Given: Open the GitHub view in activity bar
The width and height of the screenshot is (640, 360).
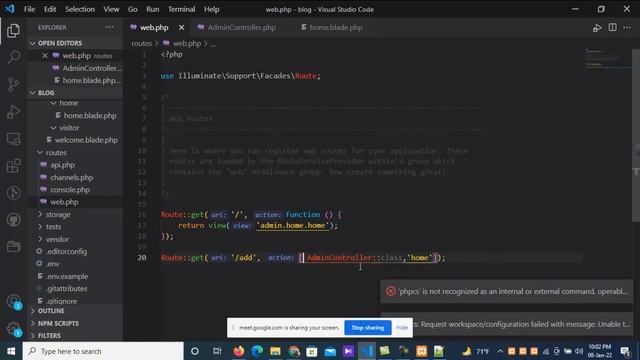Looking at the screenshot, I should (x=13, y=220).
